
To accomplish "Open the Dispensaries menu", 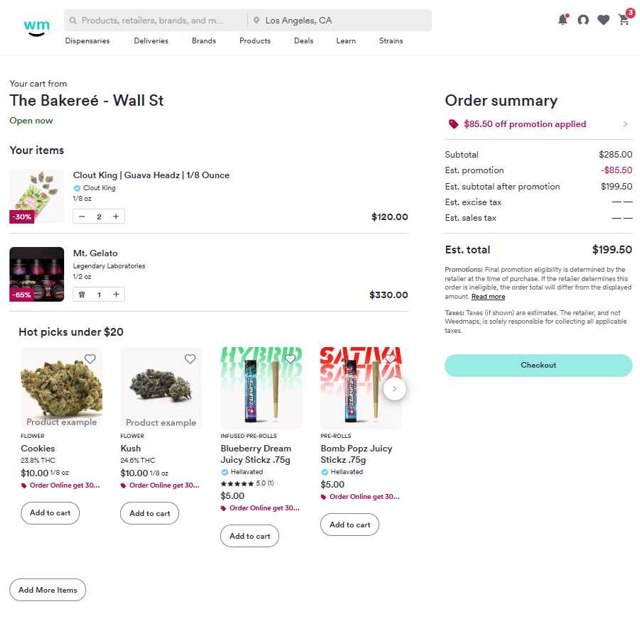I will (87, 41).
